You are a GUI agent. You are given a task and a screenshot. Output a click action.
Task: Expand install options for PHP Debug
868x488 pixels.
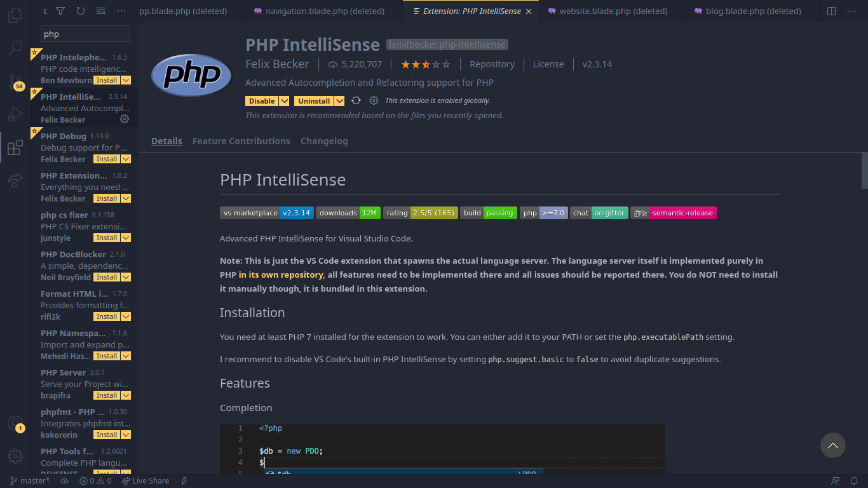(126, 159)
